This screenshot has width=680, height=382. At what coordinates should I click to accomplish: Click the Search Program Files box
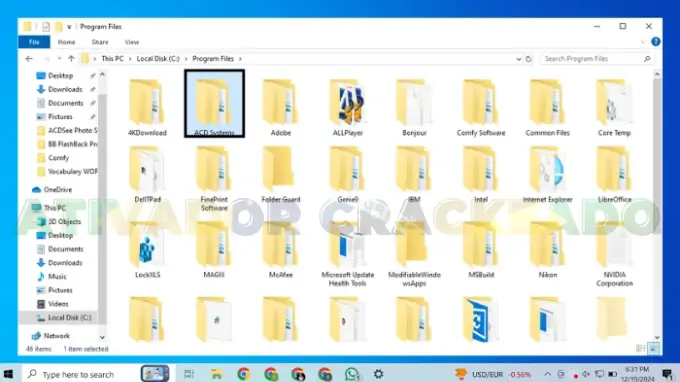tap(597, 59)
